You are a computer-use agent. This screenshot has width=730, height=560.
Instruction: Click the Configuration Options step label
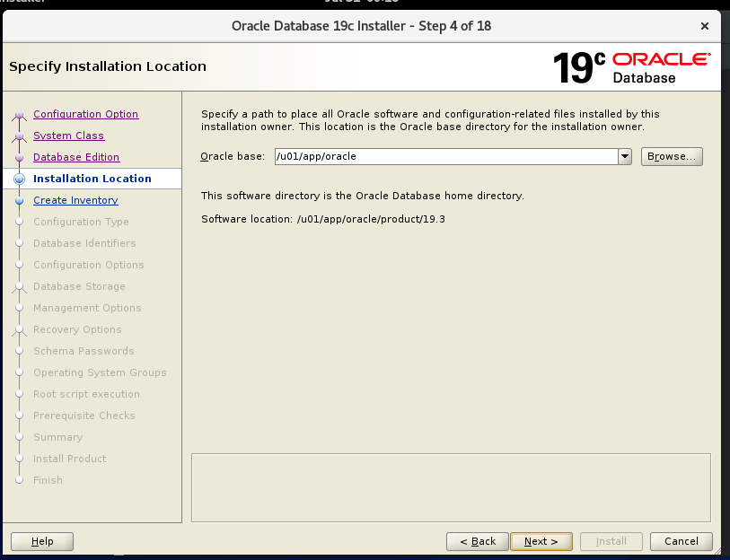[89, 265]
